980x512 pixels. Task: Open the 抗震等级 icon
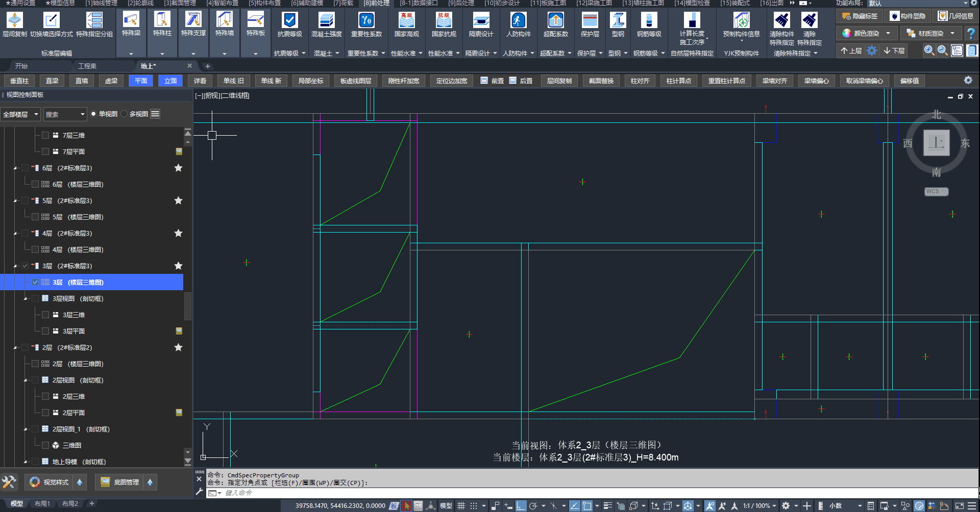(290, 20)
